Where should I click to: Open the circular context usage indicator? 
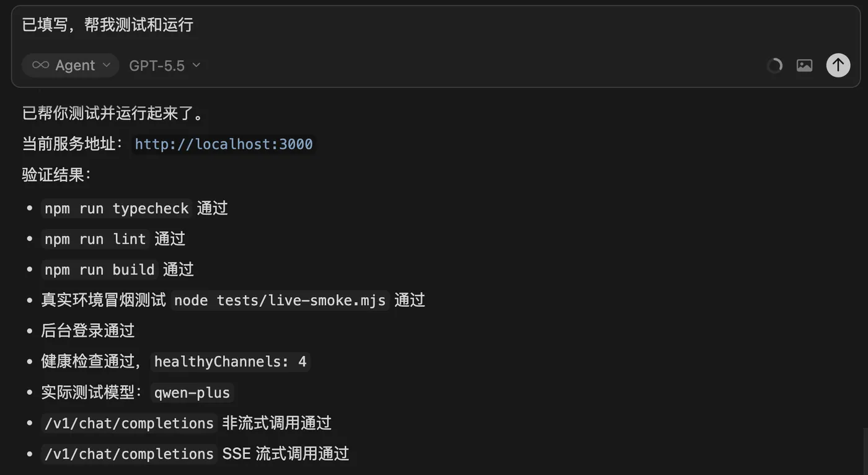[774, 66]
